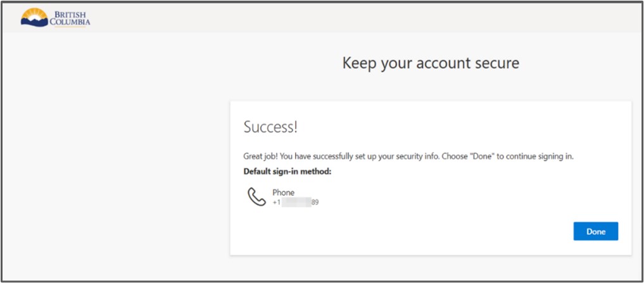The width and height of the screenshot is (644, 283).
Task: Click the rising sun graphic in logo
Action: tap(34, 14)
